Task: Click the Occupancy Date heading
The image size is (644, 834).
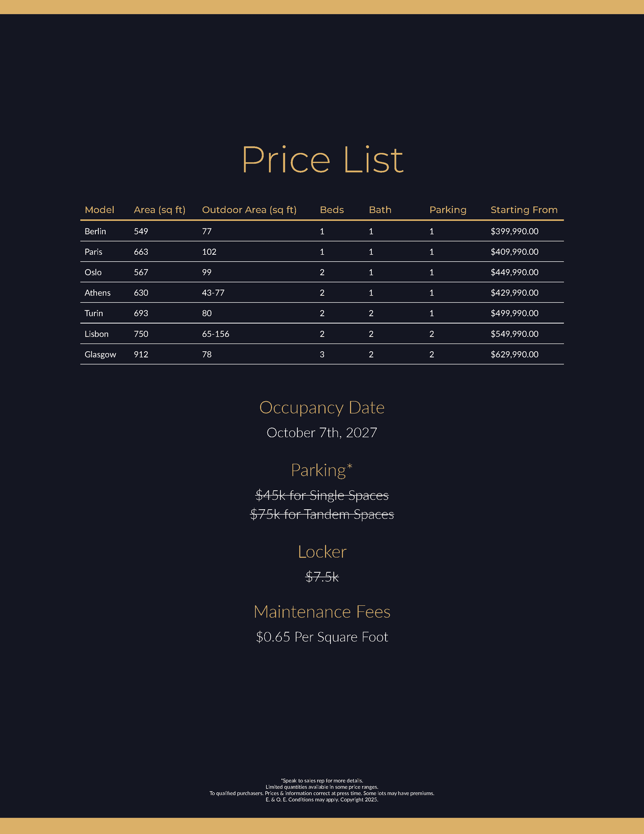Action: [322, 408]
